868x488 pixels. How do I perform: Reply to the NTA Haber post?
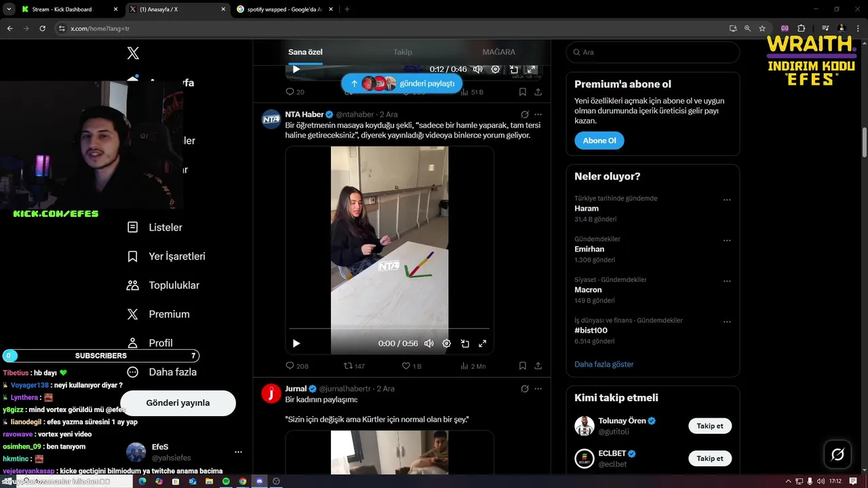tap(297, 366)
